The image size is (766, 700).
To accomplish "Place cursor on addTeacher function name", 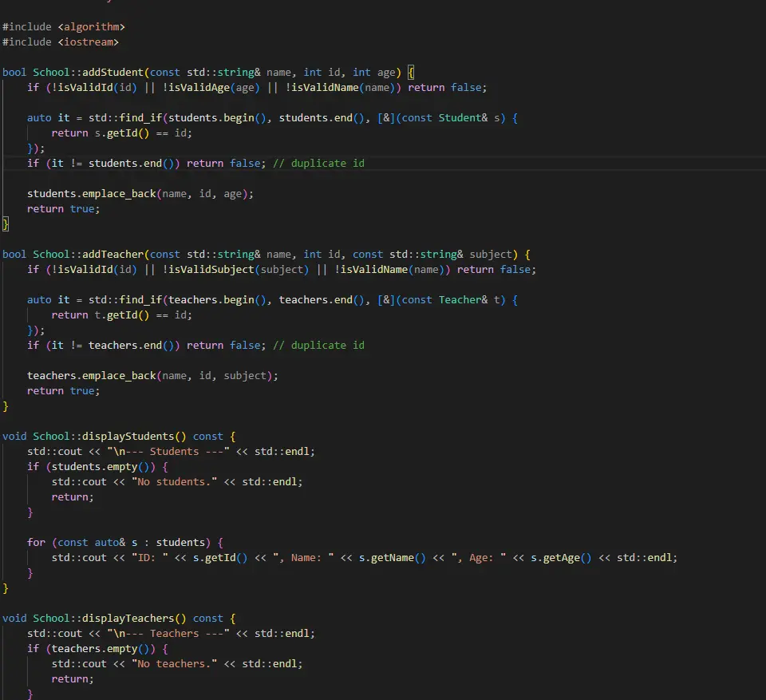I will (113, 254).
